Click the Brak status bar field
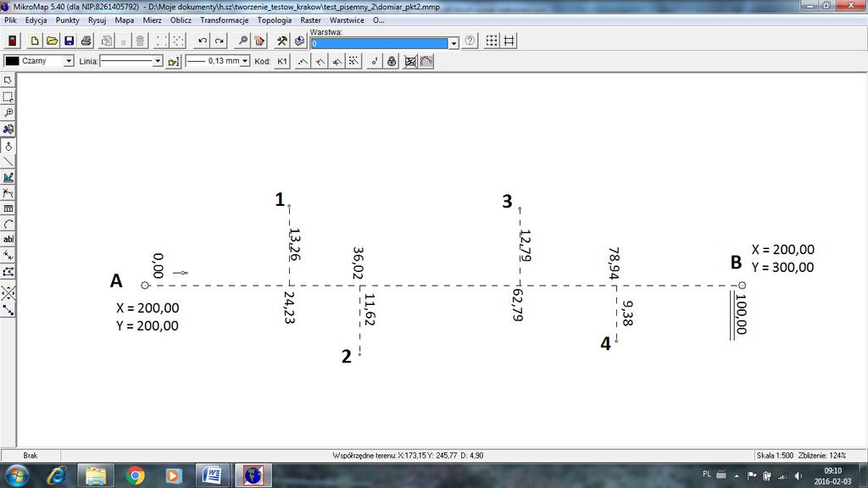The height and width of the screenshot is (488, 868). click(x=31, y=455)
